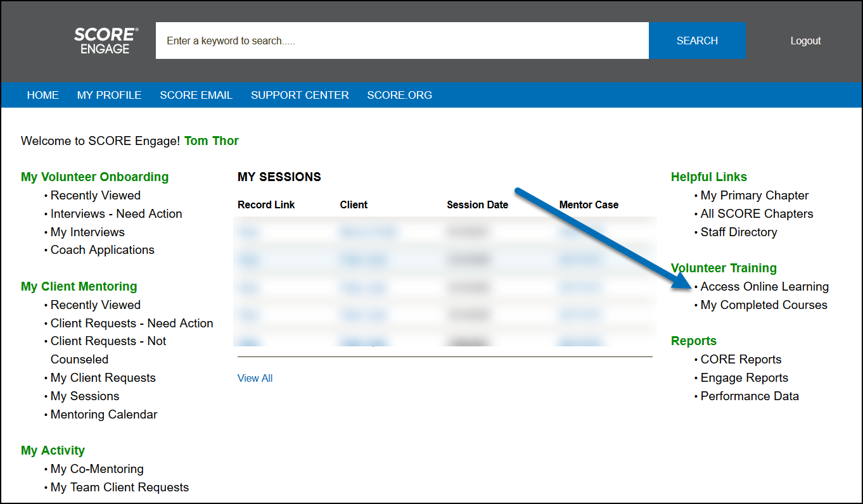Open Recently Viewed under My Client Mentoring
863x504 pixels.
tap(96, 305)
